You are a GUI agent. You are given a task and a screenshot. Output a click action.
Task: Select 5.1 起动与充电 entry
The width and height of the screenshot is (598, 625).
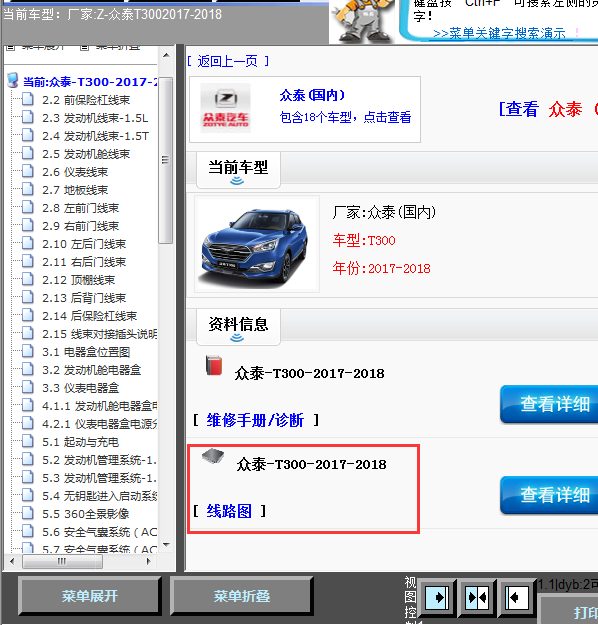pyautogui.click(x=81, y=442)
